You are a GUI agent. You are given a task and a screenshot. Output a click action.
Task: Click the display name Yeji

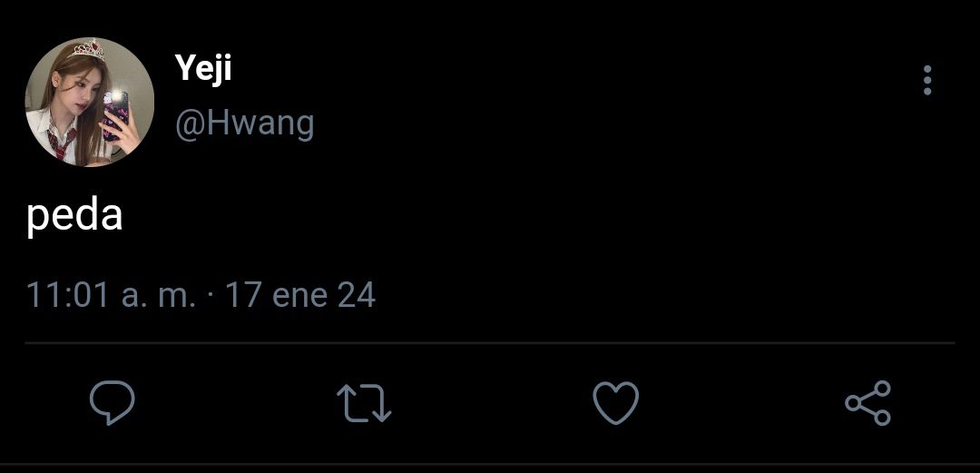203,69
